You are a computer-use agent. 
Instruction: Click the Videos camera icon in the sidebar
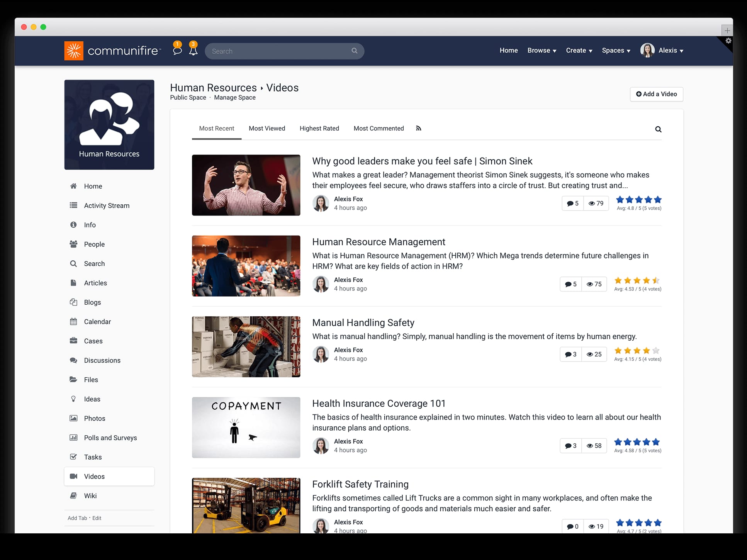[x=73, y=476]
